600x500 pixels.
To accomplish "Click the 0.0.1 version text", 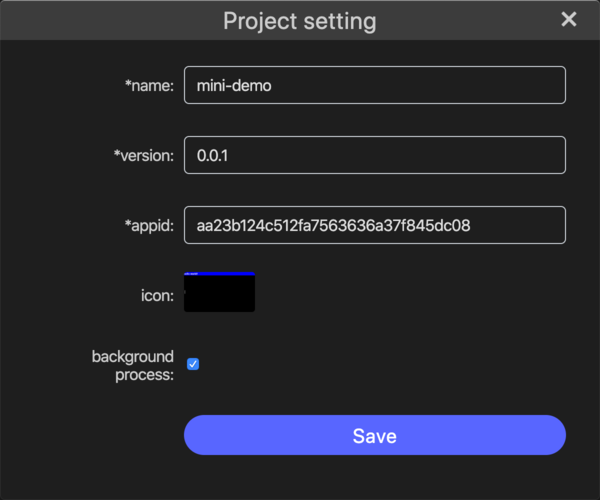I will 212,156.
